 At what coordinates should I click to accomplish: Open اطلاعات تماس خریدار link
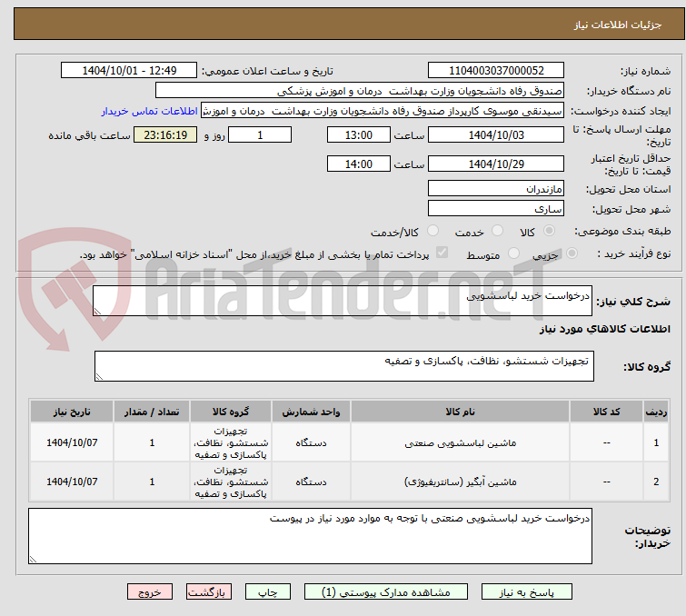[150, 111]
